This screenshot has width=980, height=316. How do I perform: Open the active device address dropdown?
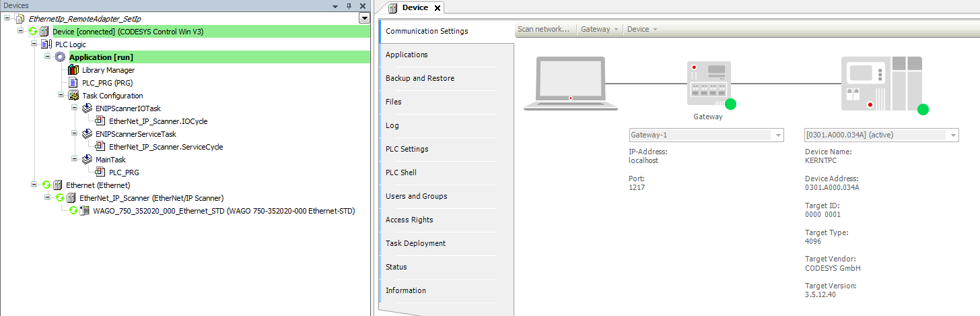[x=953, y=135]
